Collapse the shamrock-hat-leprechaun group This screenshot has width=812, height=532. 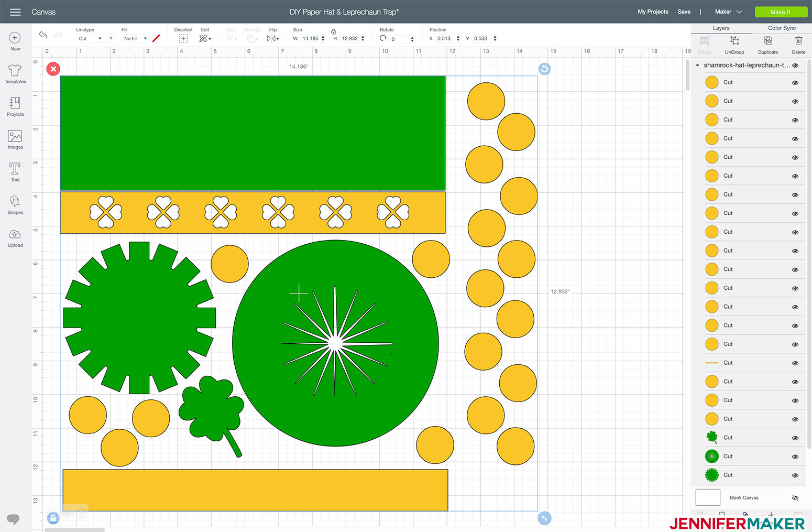point(697,66)
